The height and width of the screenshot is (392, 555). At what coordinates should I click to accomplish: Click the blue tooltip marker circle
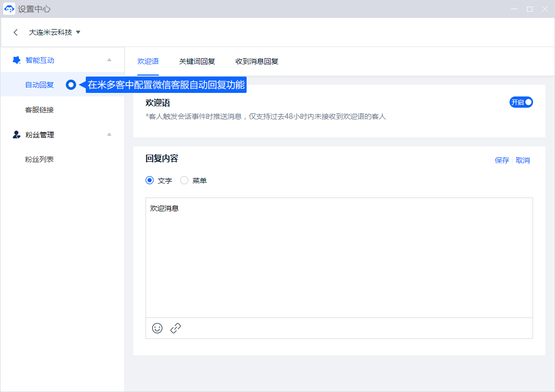pos(71,85)
